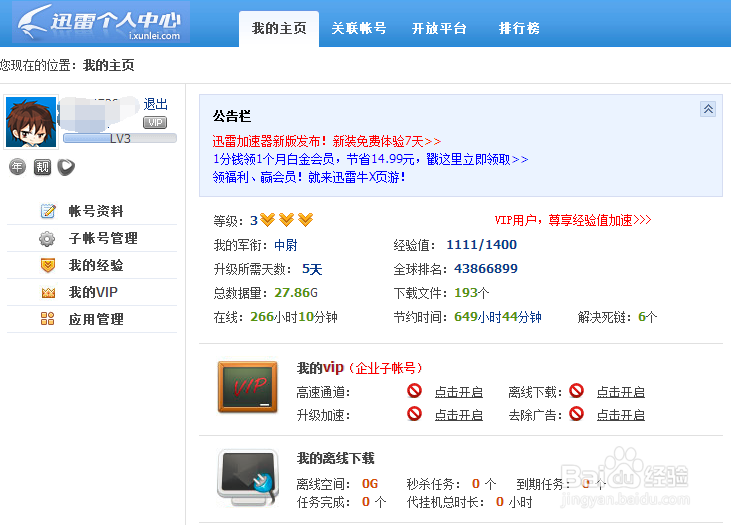The height and width of the screenshot is (525, 731).
Task: Click the 649小时44分钟 saved time value
Action: 497,317
